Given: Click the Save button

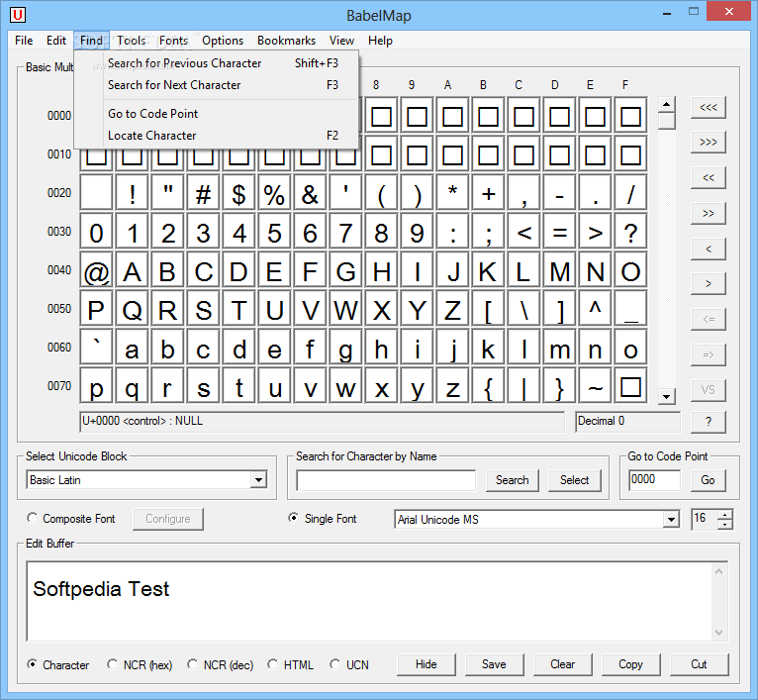Looking at the screenshot, I should pos(494,664).
